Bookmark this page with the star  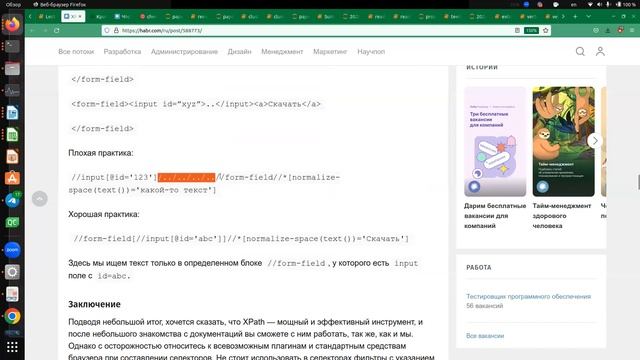[546, 31]
